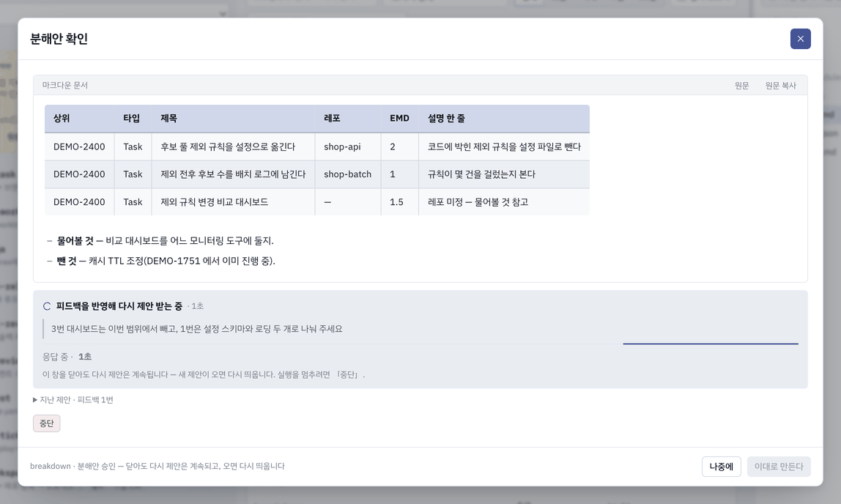This screenshot has height=504, width=841.
Task: Click the loading spinner icon beside 피드백을 반영해
Action: point(47,306)
